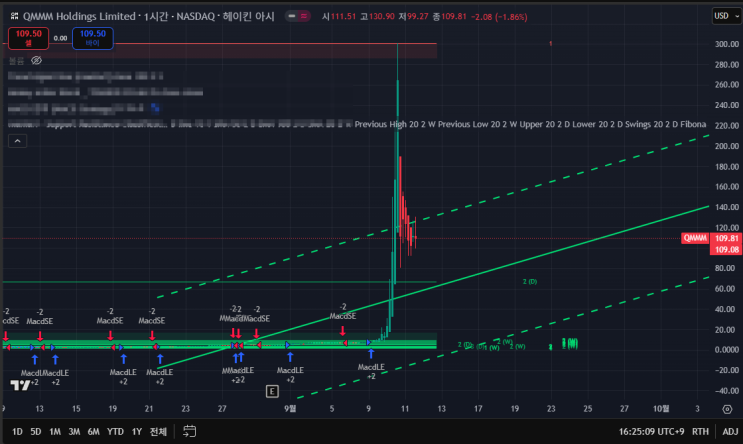This screenshot has width=743, height=444.
Task: Open the RTH session menu
Action: tap(700, 432)
